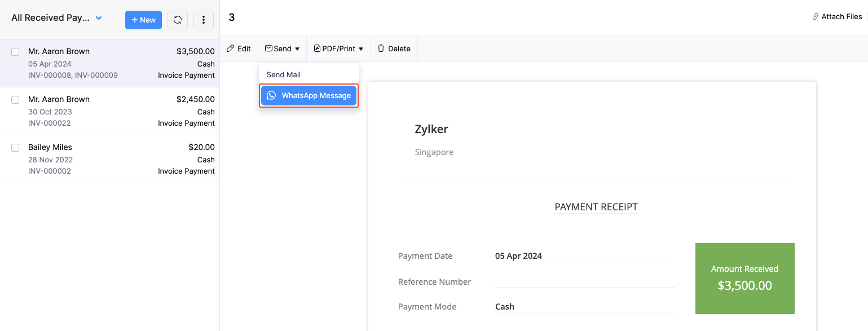The image size is (868, 331).
Task: Click the envelope Send icon
Action: tap(269, 48)
